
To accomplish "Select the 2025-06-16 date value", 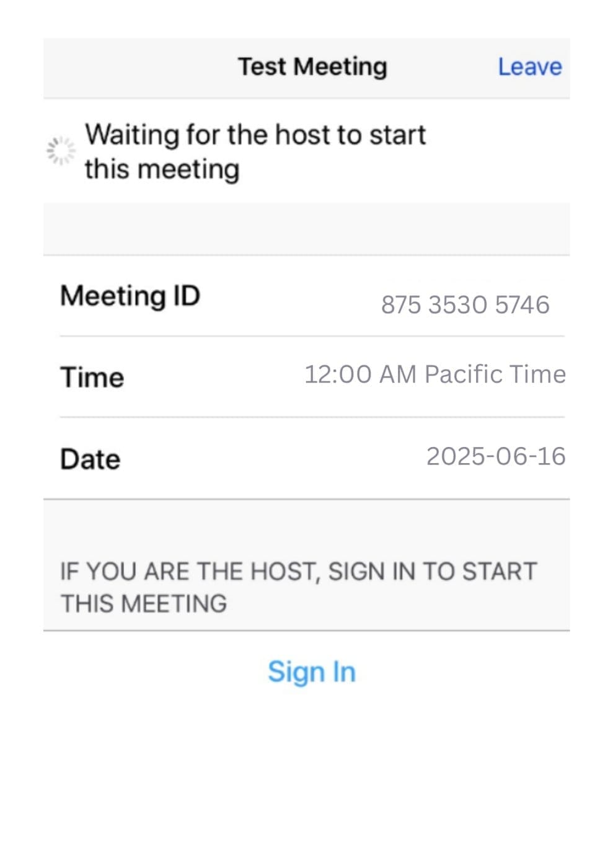I will click(496, 456).
